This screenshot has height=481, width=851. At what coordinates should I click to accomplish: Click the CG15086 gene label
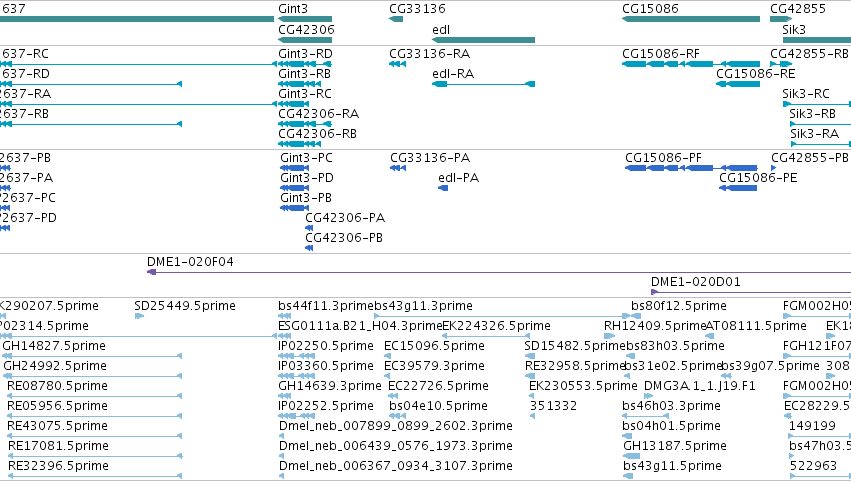(650, 9)
